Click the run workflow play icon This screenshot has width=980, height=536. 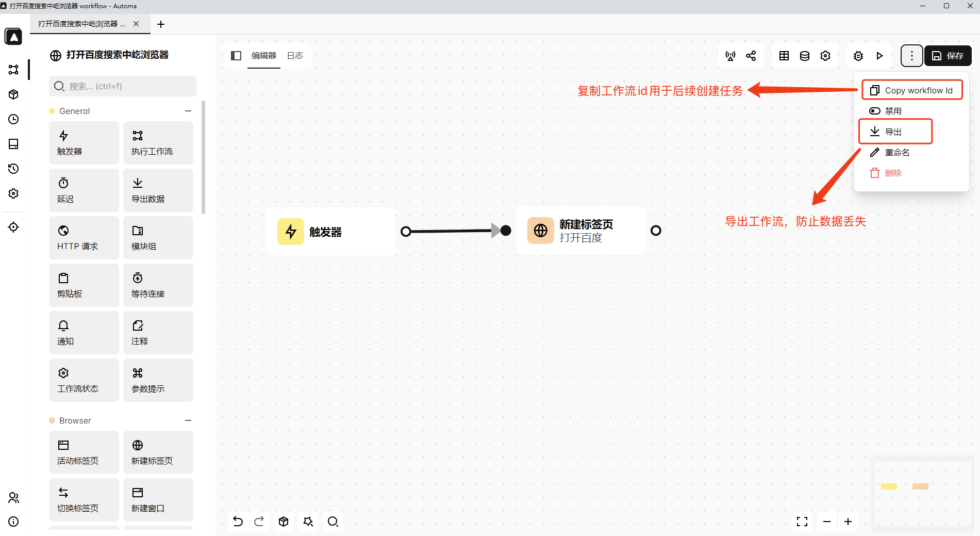[x=879, y=56]
